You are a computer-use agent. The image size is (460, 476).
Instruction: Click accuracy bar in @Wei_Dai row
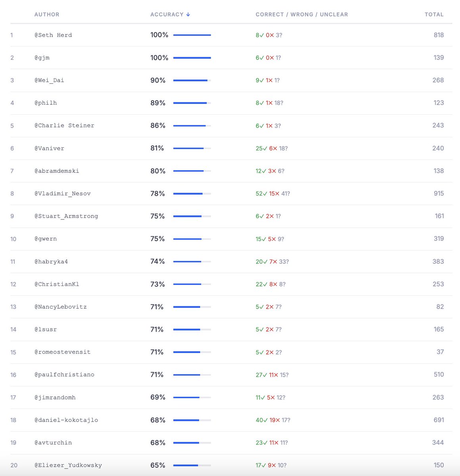192,80
